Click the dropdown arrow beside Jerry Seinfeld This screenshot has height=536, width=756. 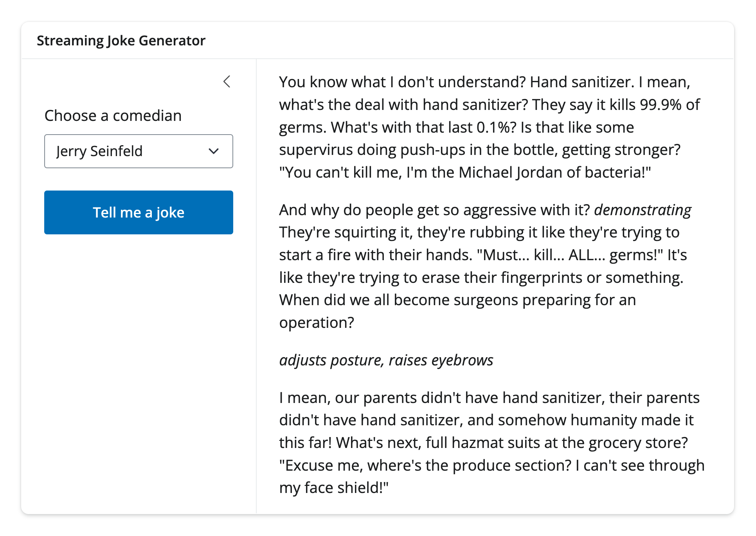(214, 151)
